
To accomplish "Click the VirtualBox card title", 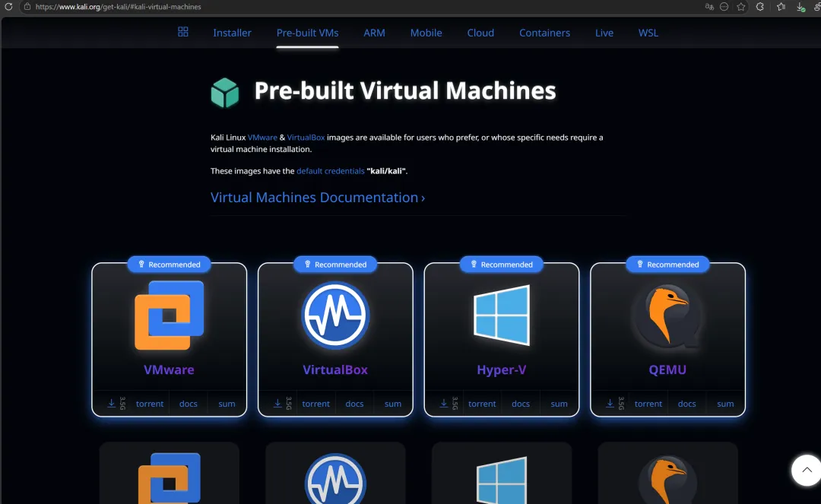I will (335, 369).
